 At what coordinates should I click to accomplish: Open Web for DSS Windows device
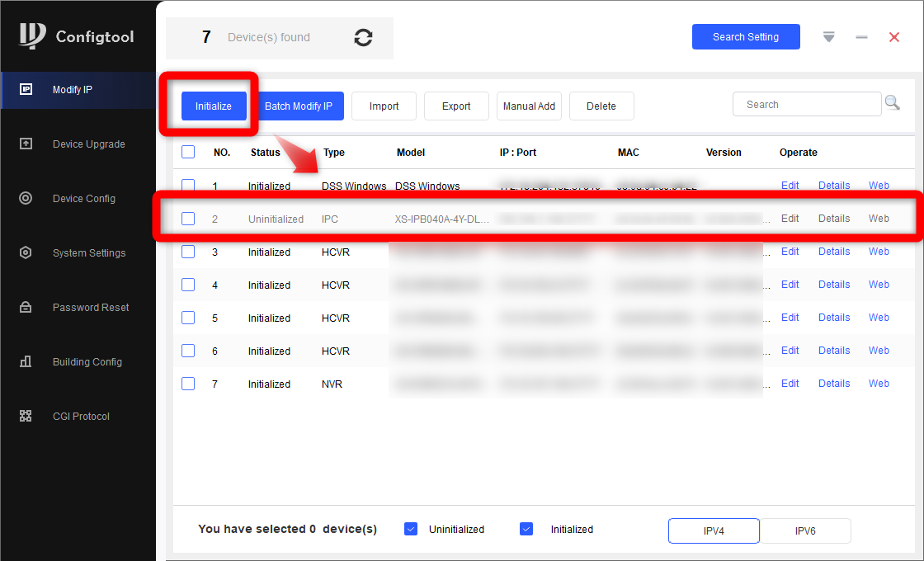click(x=879, y=185)
